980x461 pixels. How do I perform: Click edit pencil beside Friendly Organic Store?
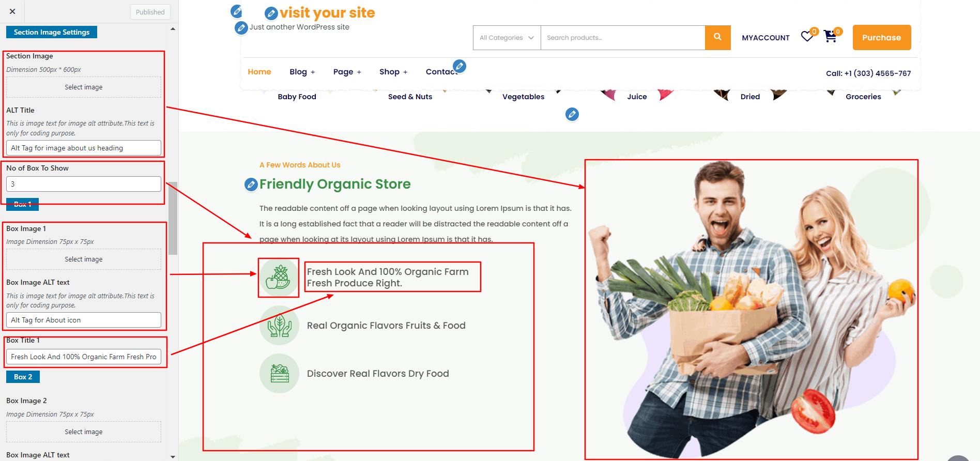point(251,184)
